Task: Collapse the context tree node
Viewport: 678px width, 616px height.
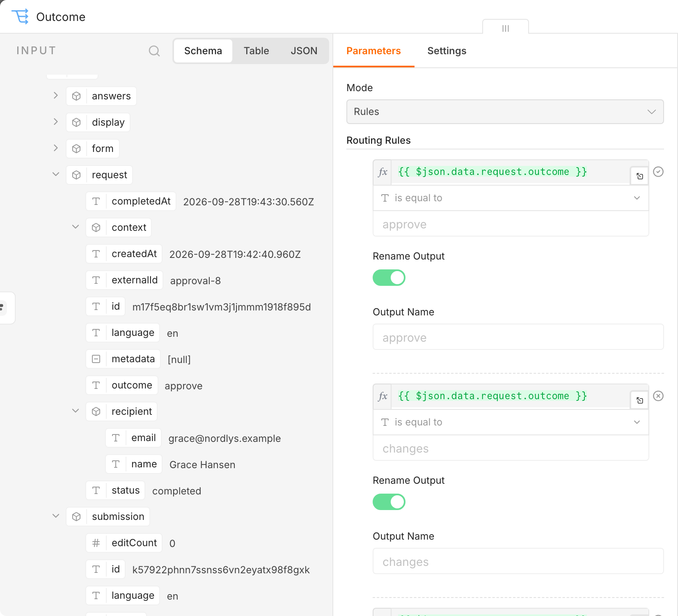Action: click(76, 227)
